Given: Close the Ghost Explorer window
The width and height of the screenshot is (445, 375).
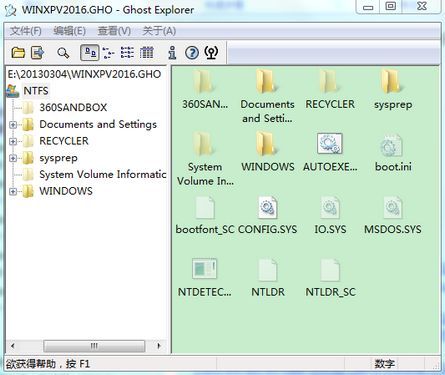Looking at the screenshot, I should [422, 7].
